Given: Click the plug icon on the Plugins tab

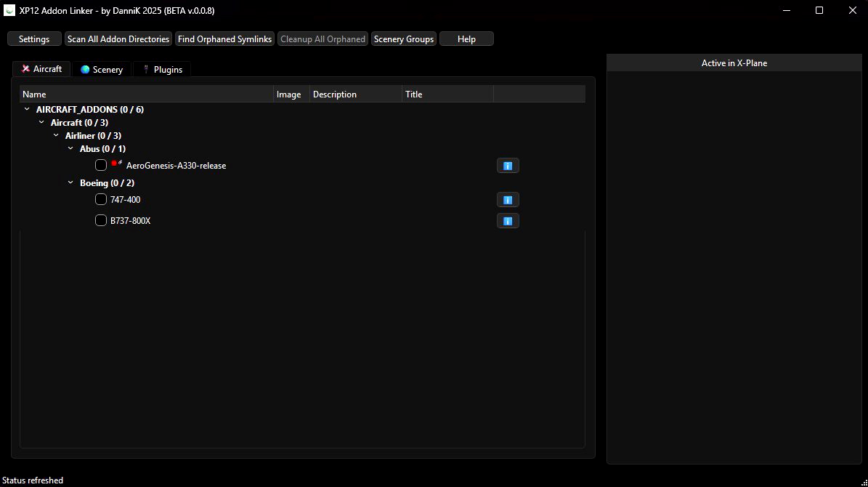Looking at the screenshot, I should tap(147, 68).
